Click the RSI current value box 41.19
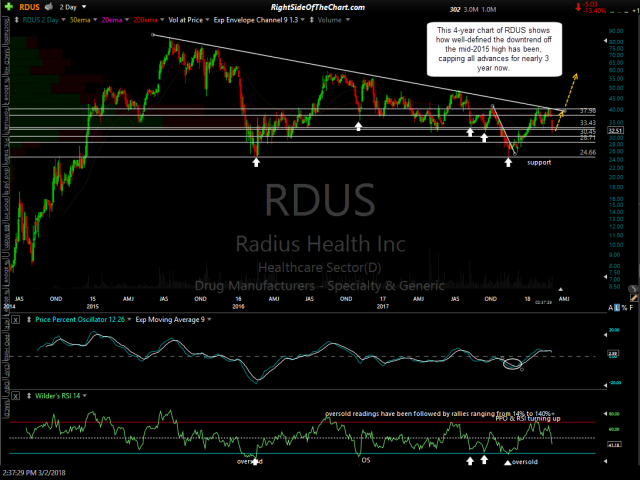Screen dimensions: 640x480 point(614,444)
